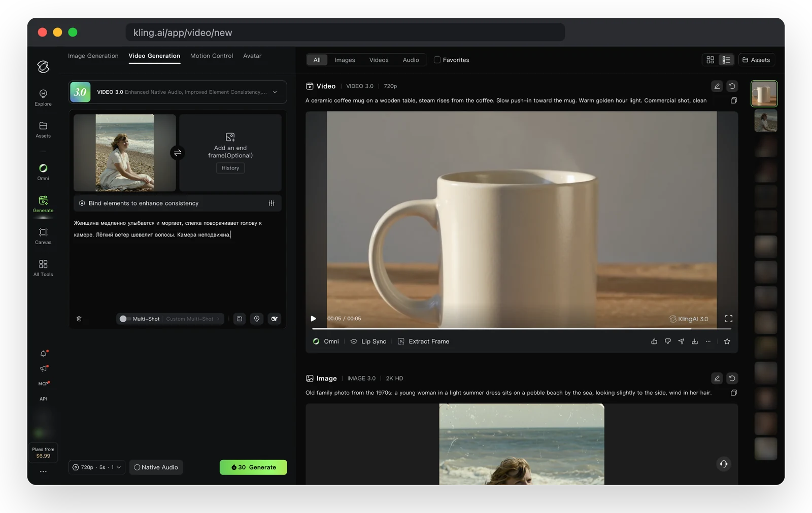Viewport: 812px width, 513px height.
Task: Open History under end frame
Action: 230,168
